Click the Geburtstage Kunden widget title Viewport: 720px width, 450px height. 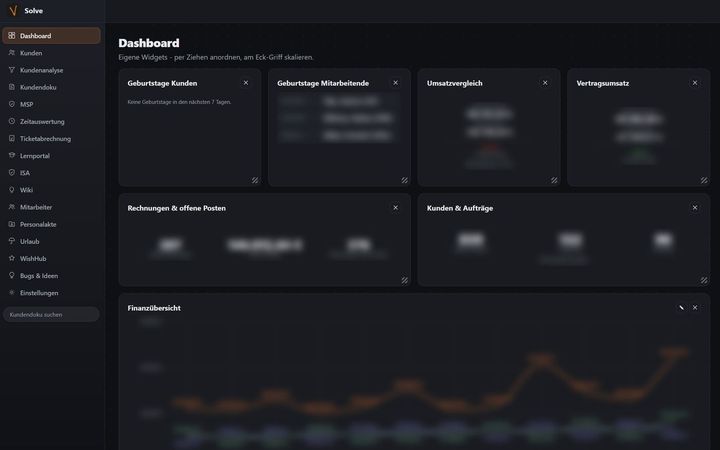pyautogui.click(x=163, y=83)
